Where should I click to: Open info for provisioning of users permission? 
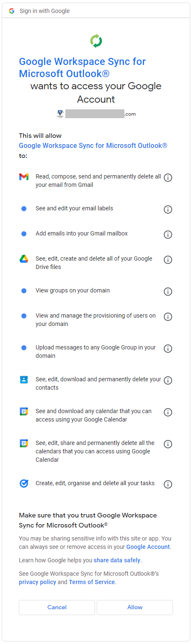(x=168, y=317)
